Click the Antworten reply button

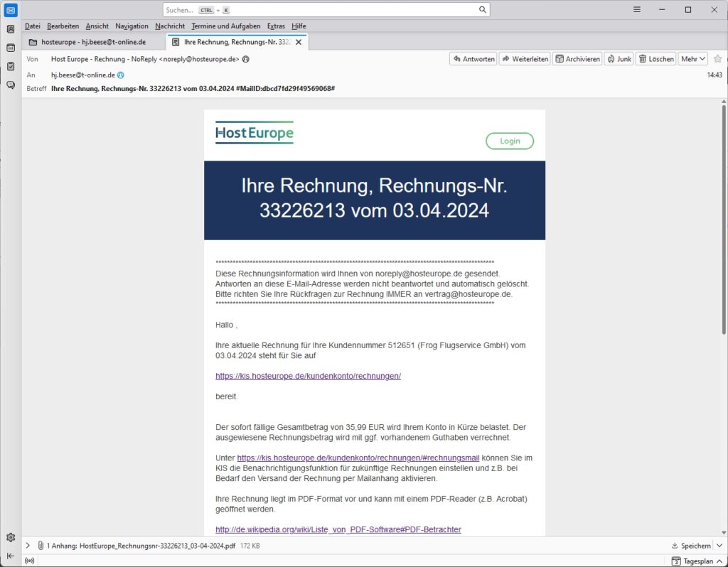(x=473, y=59)
